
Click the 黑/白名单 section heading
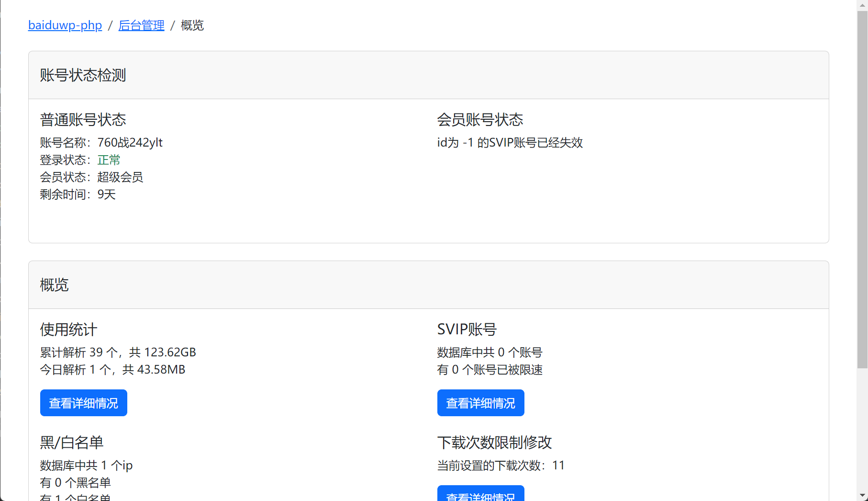tap(71, 443)
